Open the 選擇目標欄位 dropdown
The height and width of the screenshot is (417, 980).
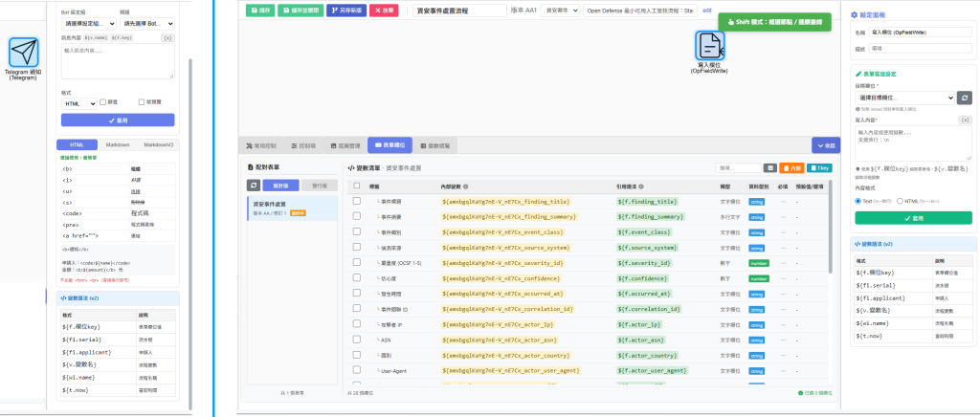click(905, 98)
